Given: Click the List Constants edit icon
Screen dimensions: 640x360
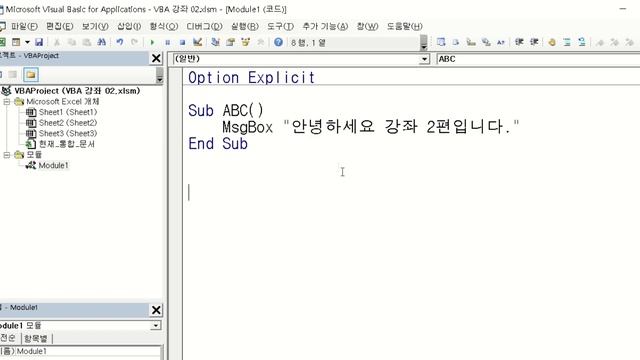Looking at the screenshot, I should click(x=456, y=42).
